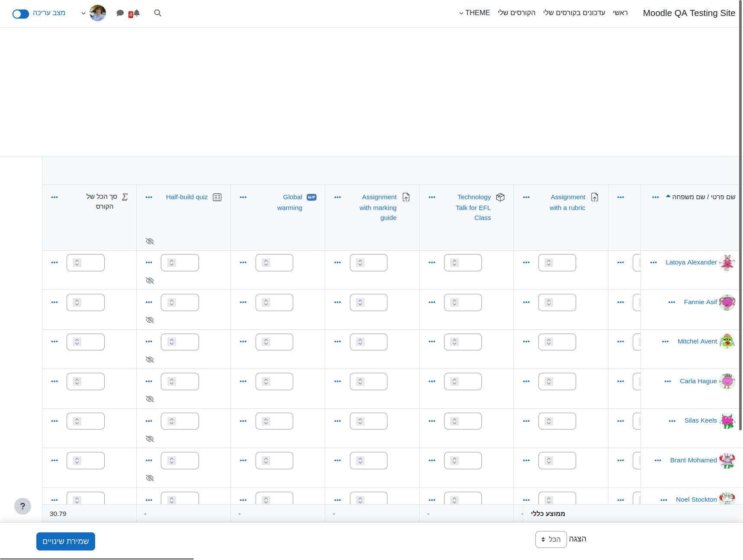Image resolution: width=743 pixels, height=560 pixels.
Task: Go to עדכונים בקורסים שלי menu item
Action: point(574,13)
